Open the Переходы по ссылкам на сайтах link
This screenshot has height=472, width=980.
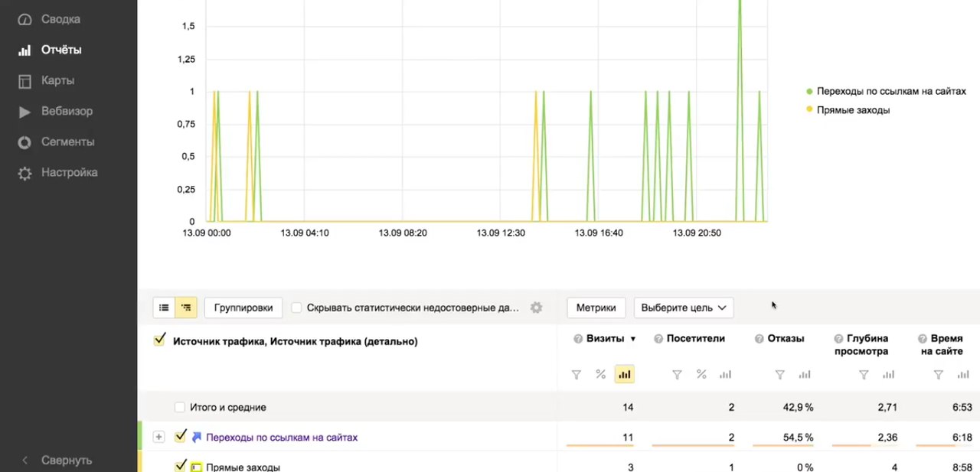click(282, 438)
